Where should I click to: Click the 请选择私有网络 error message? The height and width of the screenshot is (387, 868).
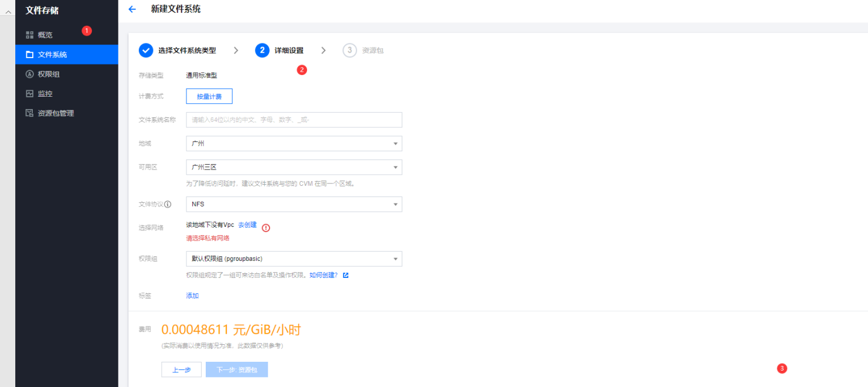(207, 238)
